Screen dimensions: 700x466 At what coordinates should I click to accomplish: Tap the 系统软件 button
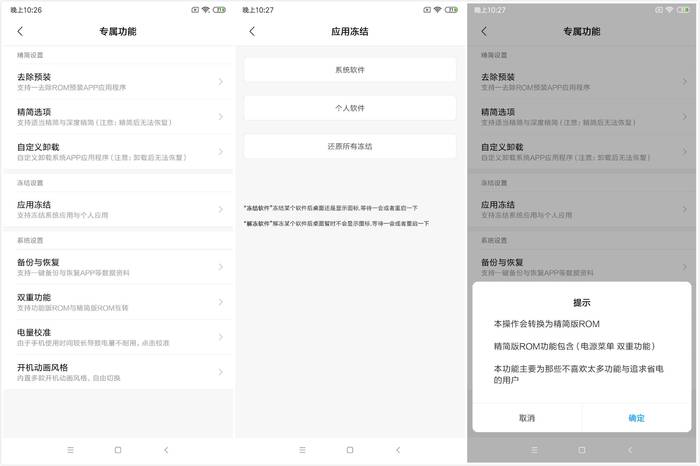click(x=350, y=70)
